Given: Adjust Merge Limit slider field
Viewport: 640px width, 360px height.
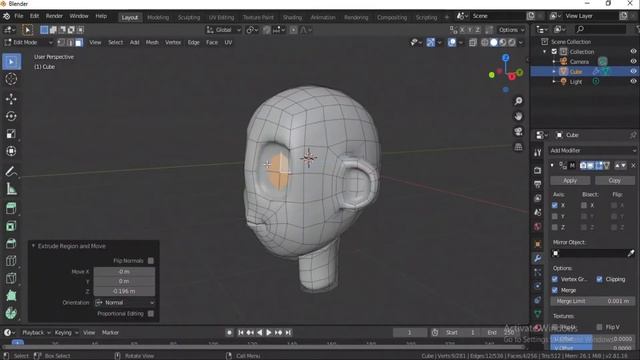Looking at the screenshot, I should 593,301.
